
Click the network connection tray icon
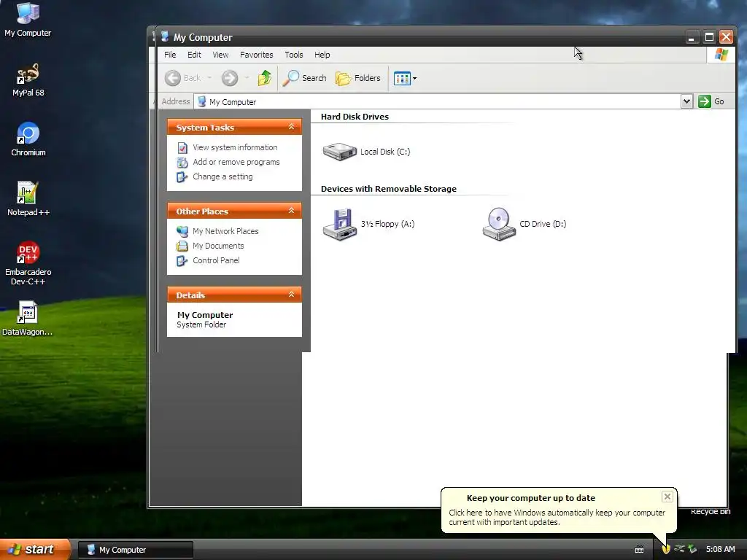coord(679,549)
